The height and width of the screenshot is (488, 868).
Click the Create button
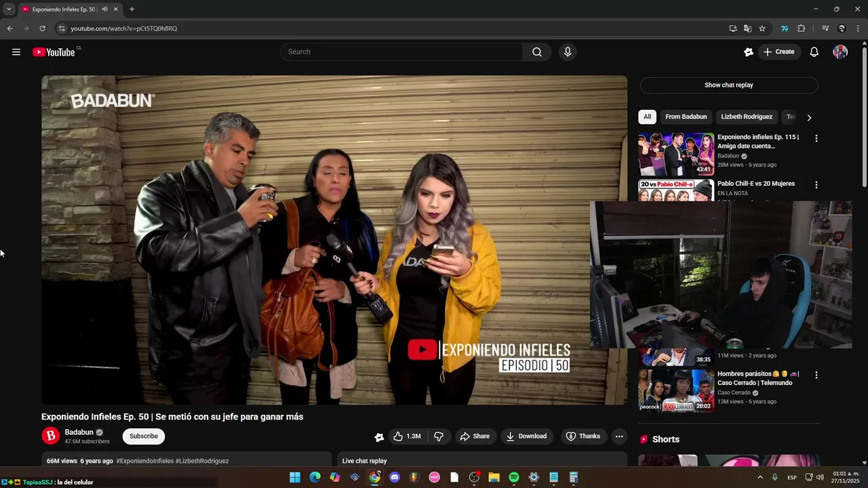coord(778,52)
